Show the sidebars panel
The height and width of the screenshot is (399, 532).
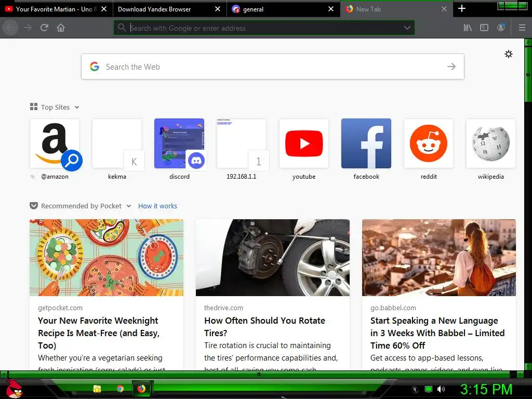(484, 28)
